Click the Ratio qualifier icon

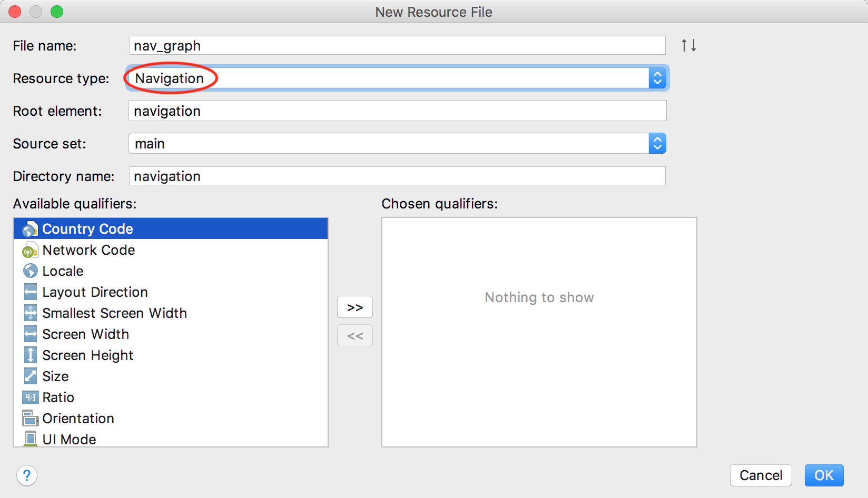(30, 397)
